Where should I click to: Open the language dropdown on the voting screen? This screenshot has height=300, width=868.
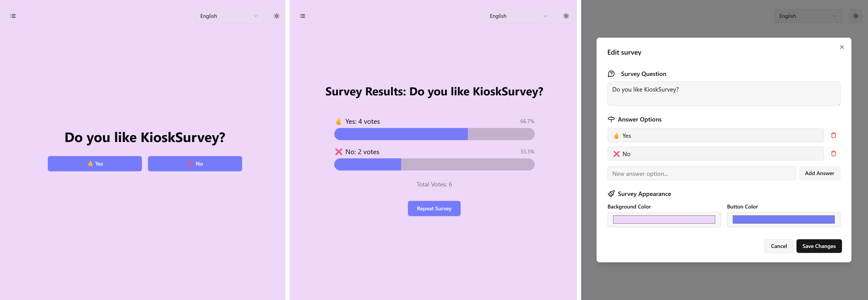point(229,16)
